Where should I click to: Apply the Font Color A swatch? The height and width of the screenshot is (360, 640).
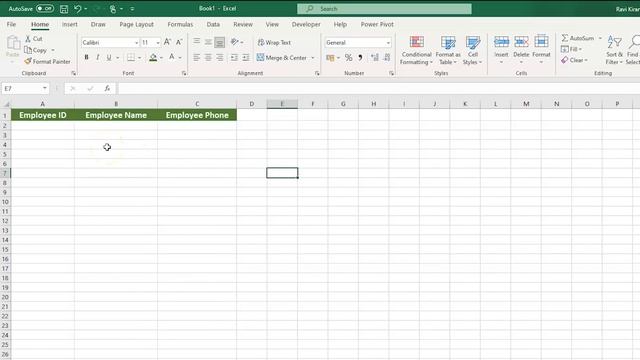[x=172, y=58]
